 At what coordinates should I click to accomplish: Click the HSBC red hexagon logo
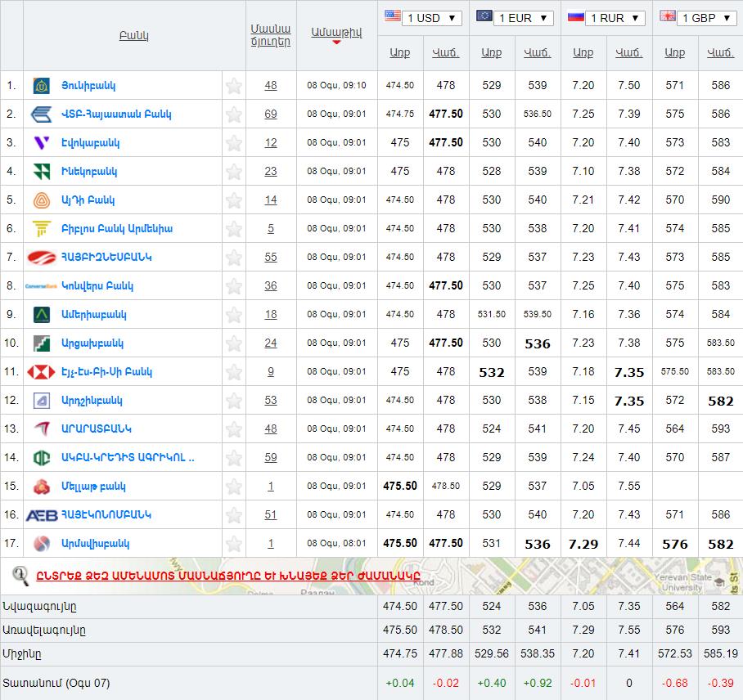[x=41, y=372]
